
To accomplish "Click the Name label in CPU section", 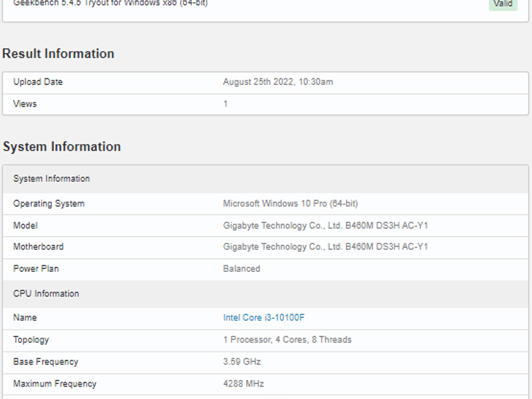I will point(25,318).
